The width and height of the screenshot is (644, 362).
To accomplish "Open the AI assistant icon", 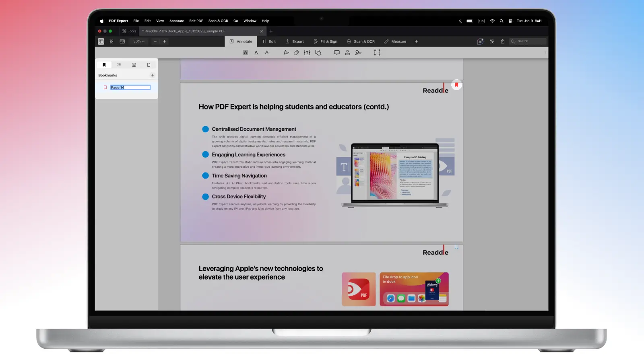I will click(480, 41).
